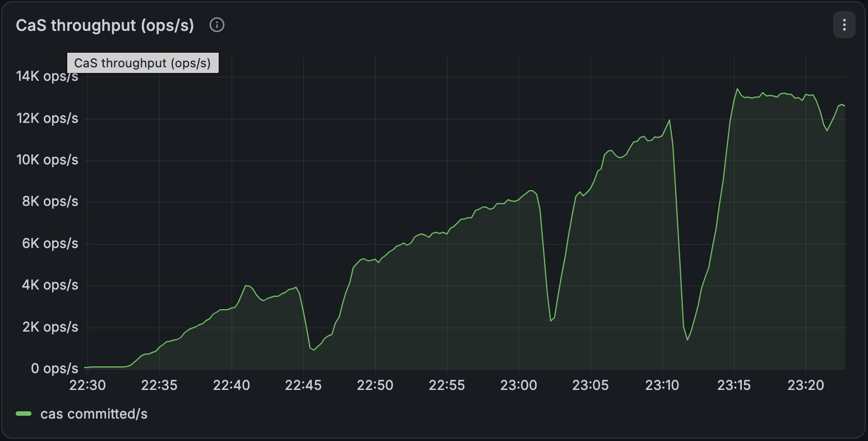The width and height of the screenshot is (868, 441).
Task: Click the 'CaS throughput (ops/s)' panel title
Action: point(105,25)
